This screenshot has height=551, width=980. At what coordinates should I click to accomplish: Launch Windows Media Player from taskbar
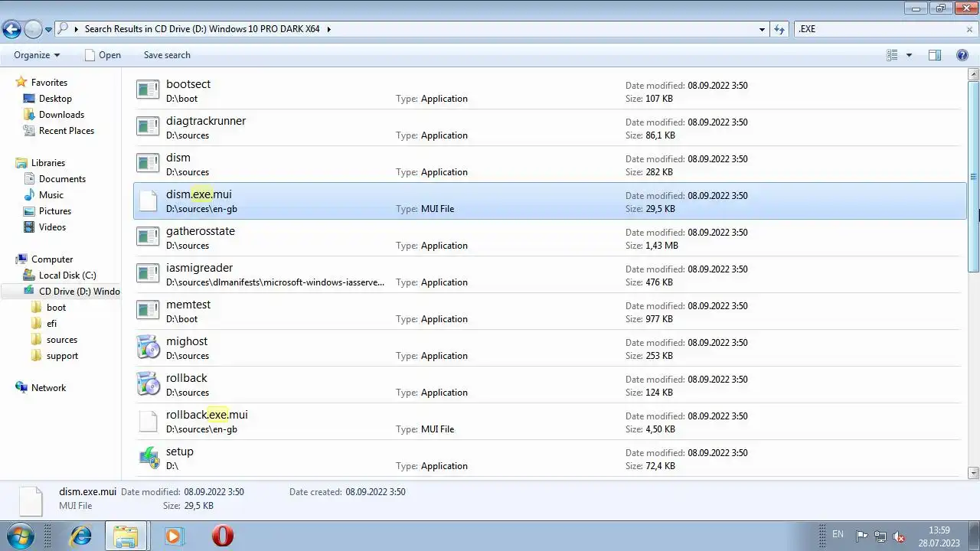point(173,536)
